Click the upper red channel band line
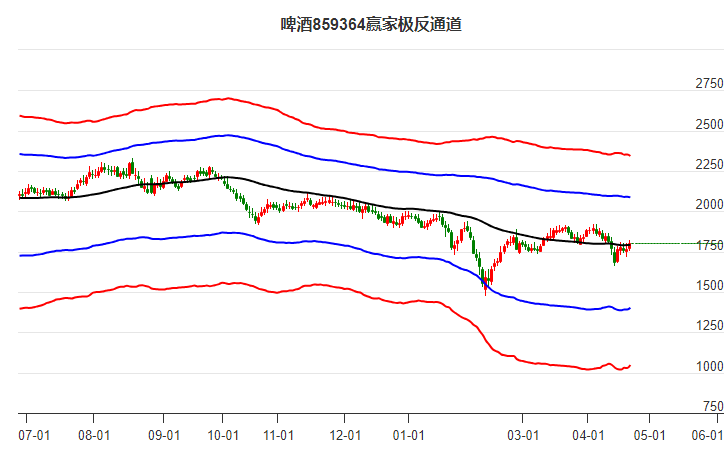Viewport: 726px width, 450px height. click(x=324, y=127)
